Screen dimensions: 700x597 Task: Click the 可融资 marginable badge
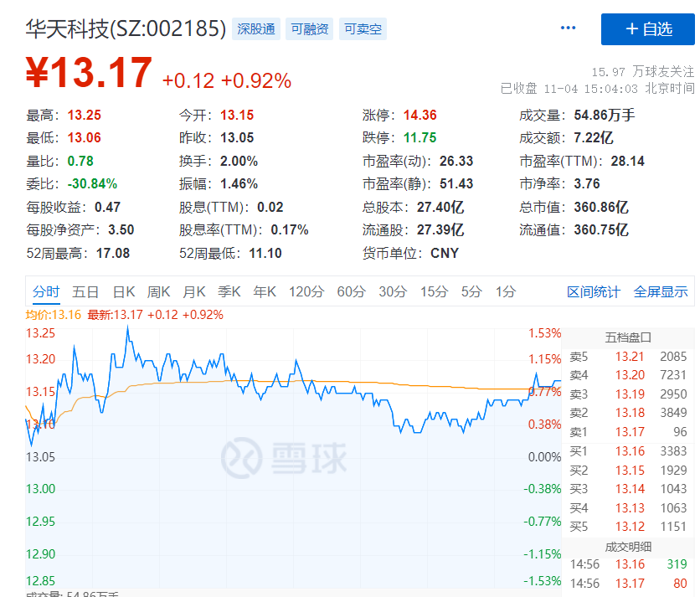click(308, 28)
